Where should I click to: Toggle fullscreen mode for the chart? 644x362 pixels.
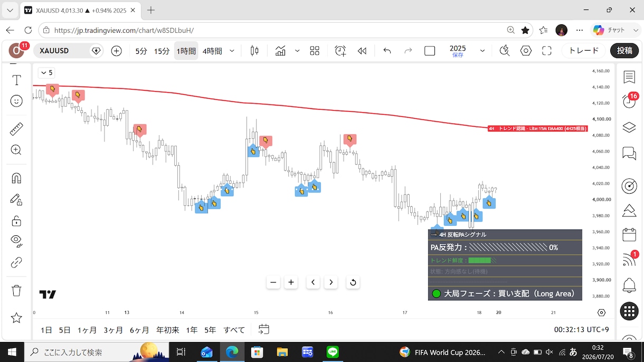(547, 51)
